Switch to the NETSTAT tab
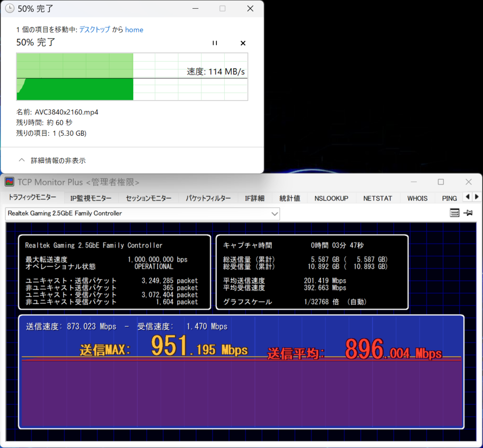This screenshot has width=483, height=448. [377, 198]
